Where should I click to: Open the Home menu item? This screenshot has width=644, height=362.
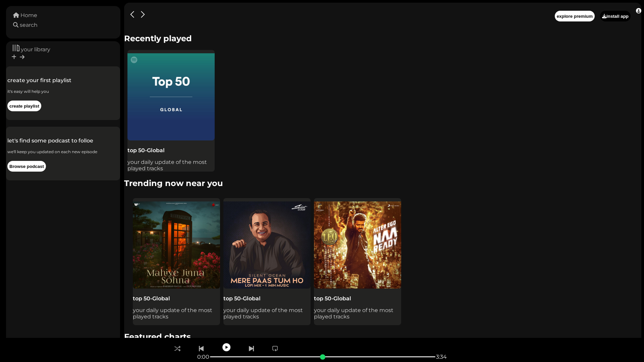(x=25, y=15)
